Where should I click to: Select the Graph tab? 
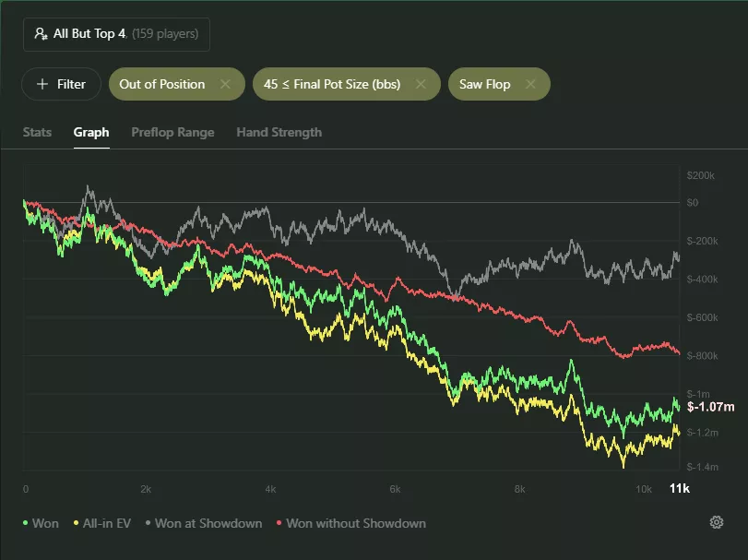[91, 132]
